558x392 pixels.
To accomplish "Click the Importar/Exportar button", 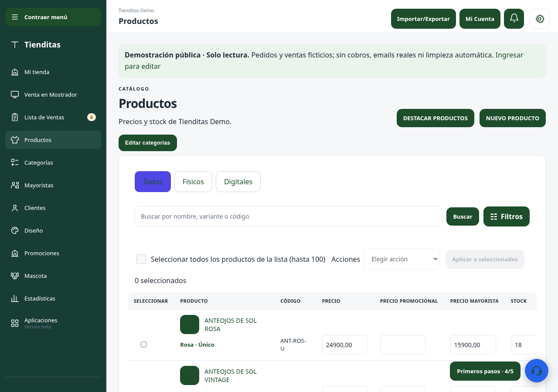I will pyautogui.click(x=423, y=19).
